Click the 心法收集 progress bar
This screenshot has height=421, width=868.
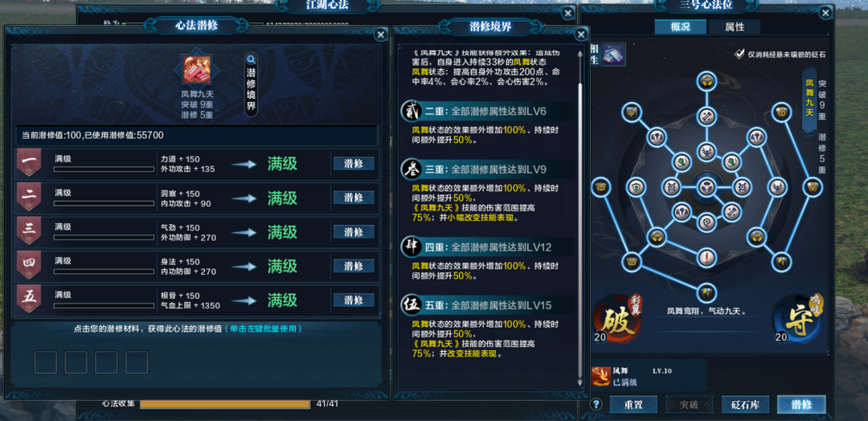[x=225, y=404]
